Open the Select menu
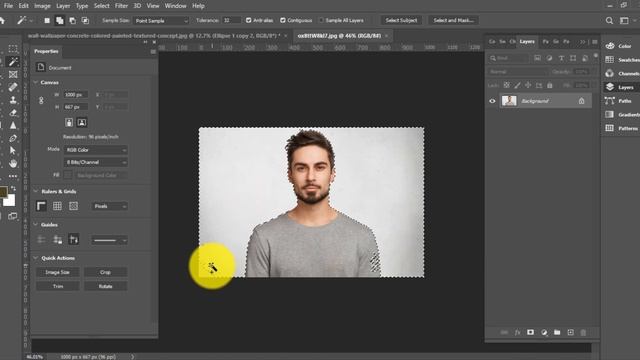Screen dimensions: 640x360 pyautogui.click(x=101, y=6)
